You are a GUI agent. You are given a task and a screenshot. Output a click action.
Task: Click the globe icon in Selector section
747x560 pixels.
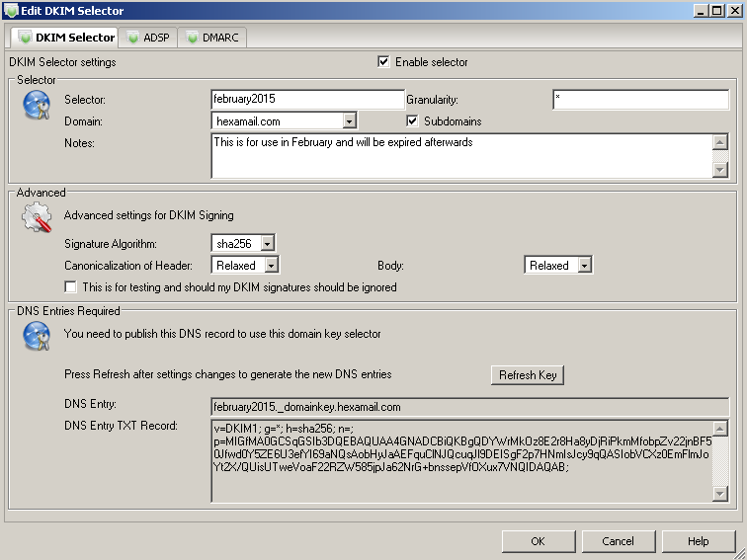37,105
